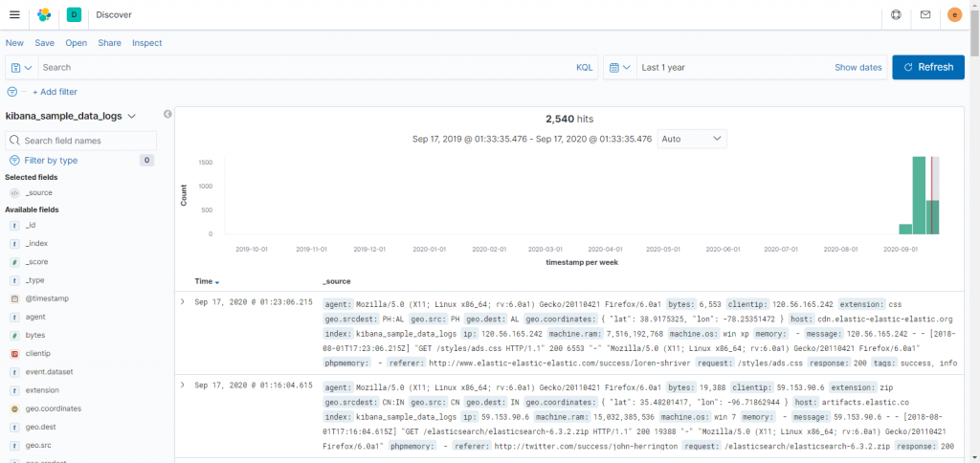Image resolution: width=980 pixels, height=463 pixels.
Task: Open the saved query menu icon
Action: click(x=22, y=68)
